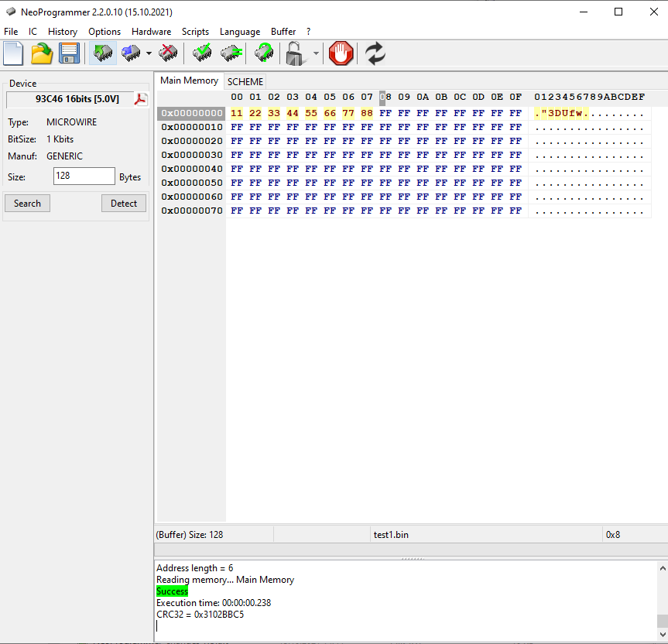Select hex byte 88 in first row
The image size is (668, 644).
[367, 113]
